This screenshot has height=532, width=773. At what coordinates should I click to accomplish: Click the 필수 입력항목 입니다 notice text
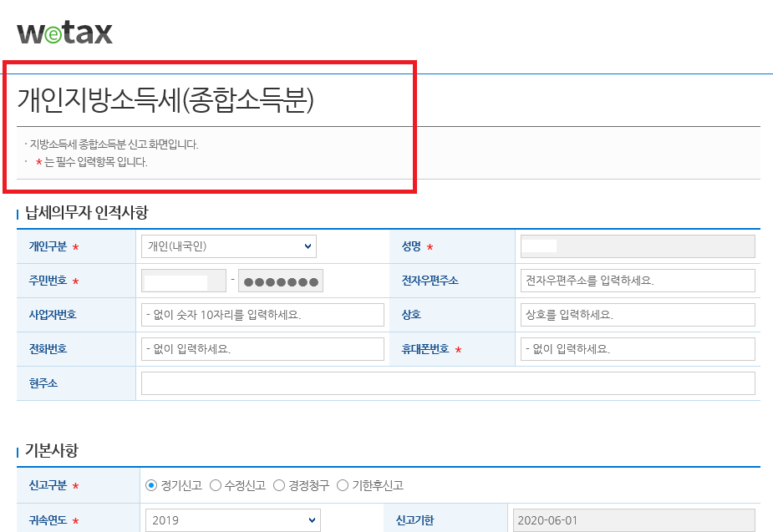[x=95, y=162]
